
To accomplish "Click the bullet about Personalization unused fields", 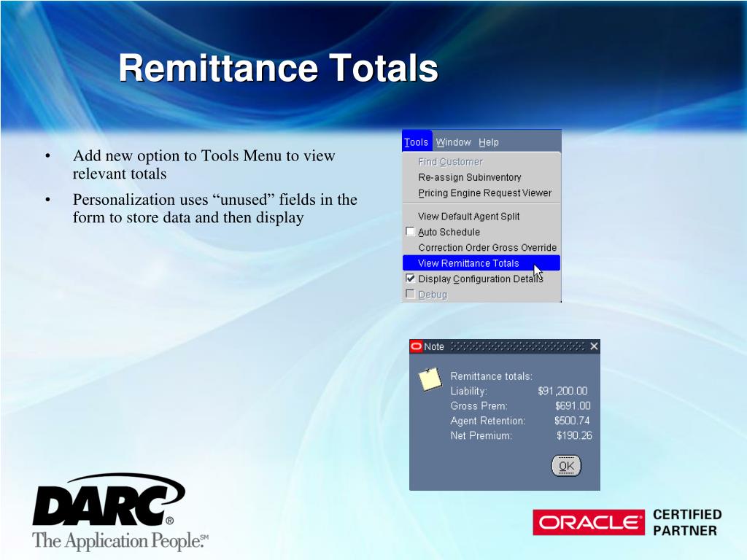I will coord(215,208).
